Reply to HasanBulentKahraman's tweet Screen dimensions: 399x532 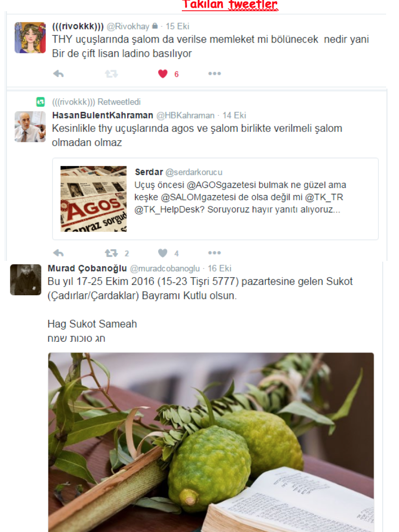point(58,253)
